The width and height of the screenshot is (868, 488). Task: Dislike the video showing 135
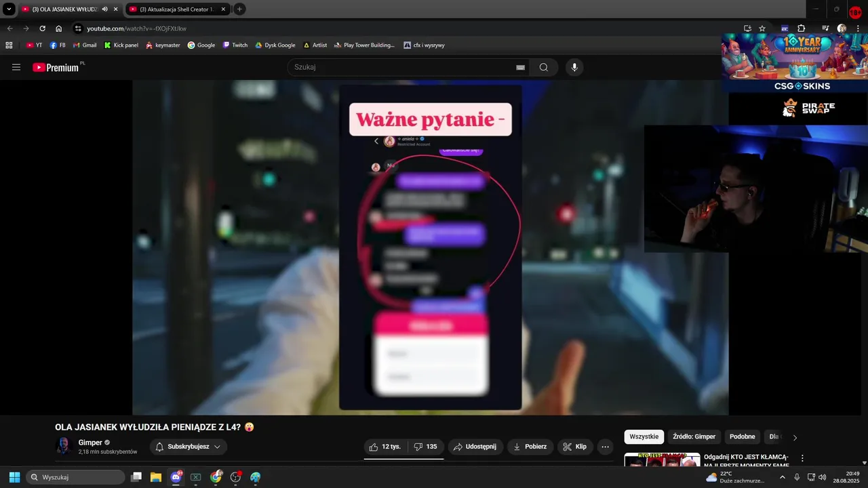tap(425, 447)
